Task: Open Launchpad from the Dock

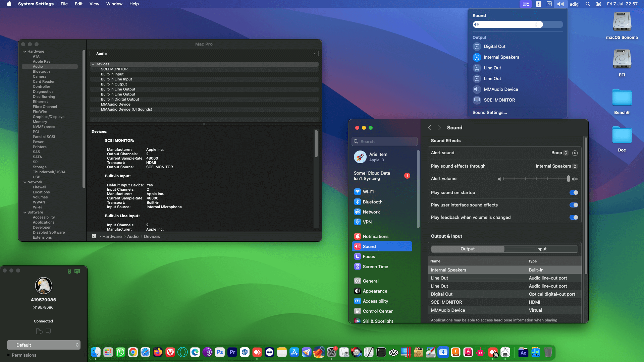Action: pyautogui.click(x=108, y=352)
